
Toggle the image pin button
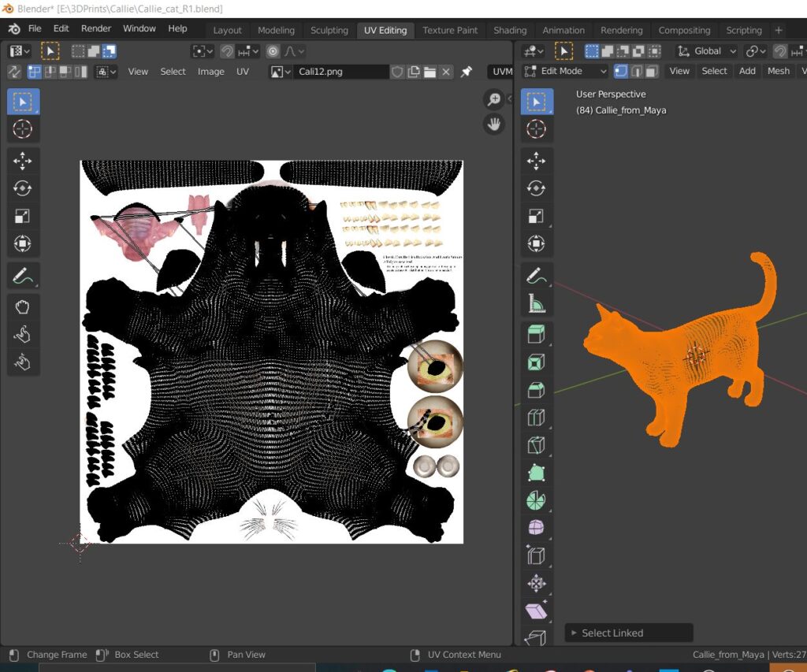(467, 72)
